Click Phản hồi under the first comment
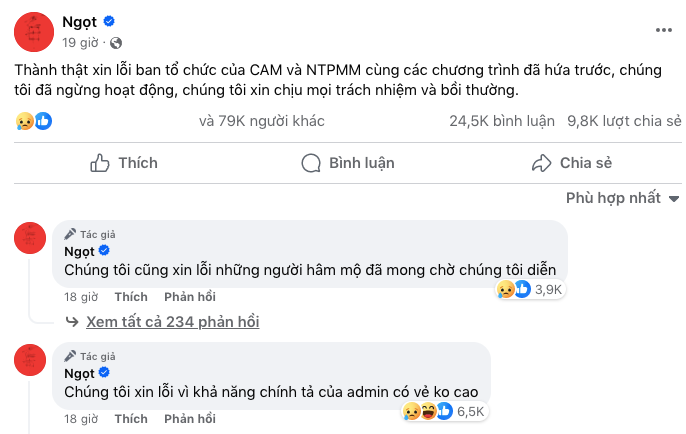 (190, 297)
